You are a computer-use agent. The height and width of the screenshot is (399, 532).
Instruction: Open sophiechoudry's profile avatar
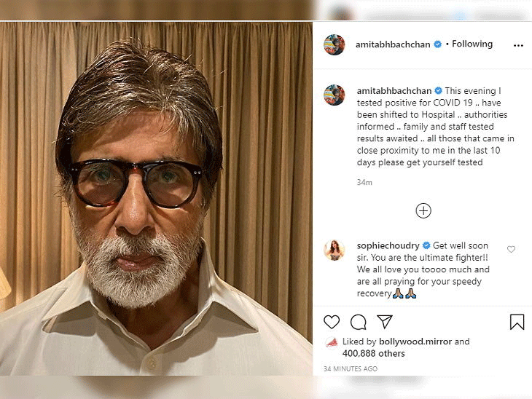(x=335, y=250)
